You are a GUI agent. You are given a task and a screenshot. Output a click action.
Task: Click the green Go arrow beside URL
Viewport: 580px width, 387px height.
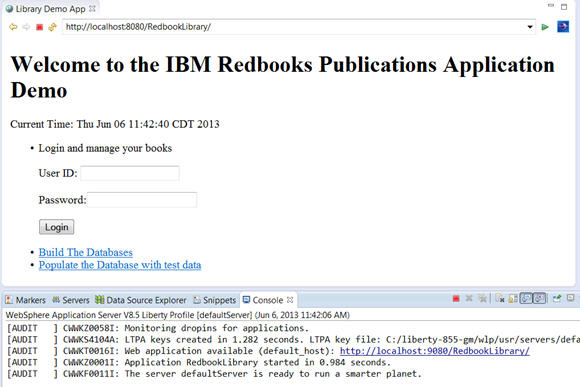[545, 27]
